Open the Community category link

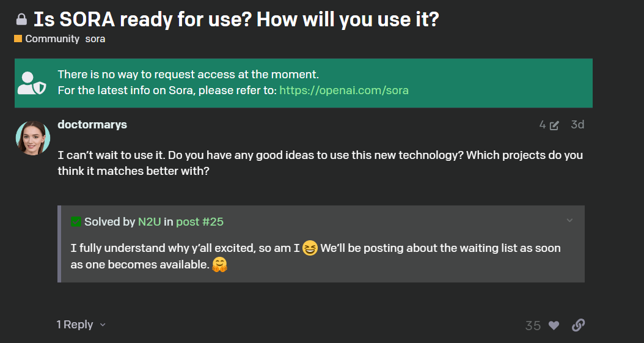point(52,39)
